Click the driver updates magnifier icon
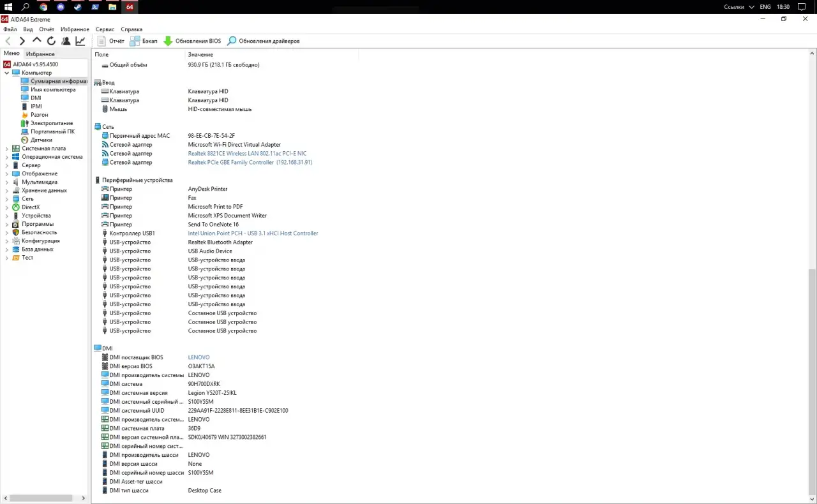 tap(232, 41)
